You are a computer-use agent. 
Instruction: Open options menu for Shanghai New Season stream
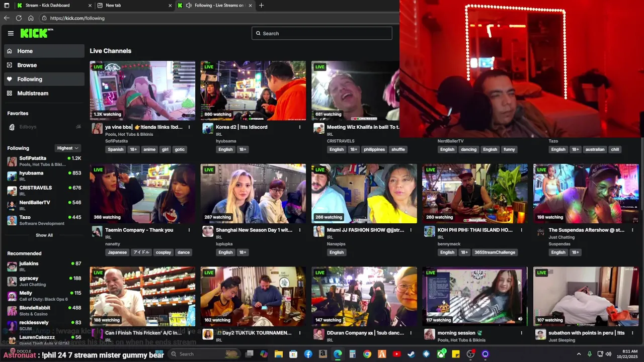pos(300,230)
